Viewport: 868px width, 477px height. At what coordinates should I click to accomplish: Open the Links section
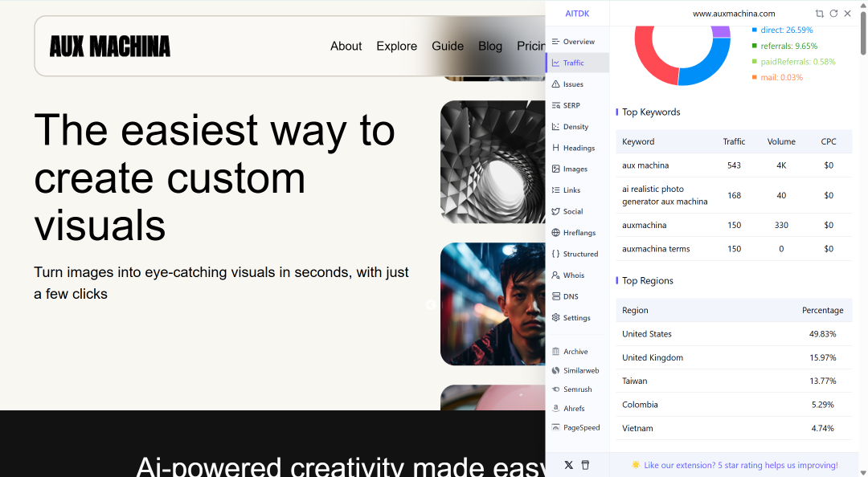coord(577,190)
